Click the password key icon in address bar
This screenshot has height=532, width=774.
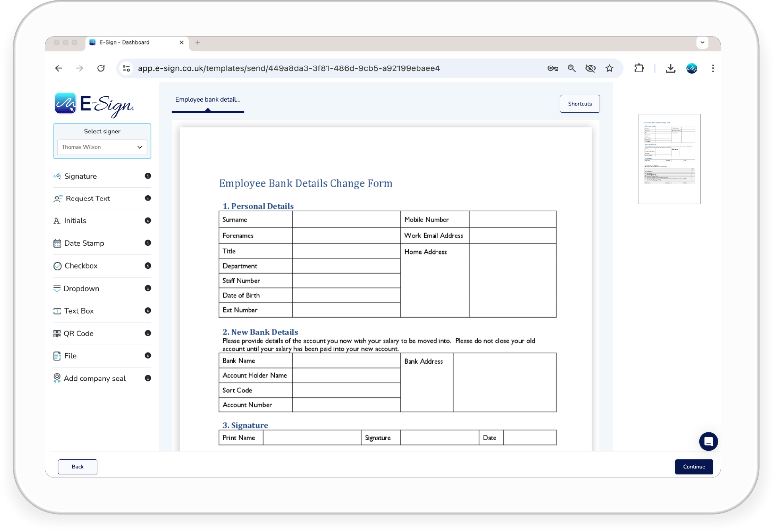tap(553, 68)
